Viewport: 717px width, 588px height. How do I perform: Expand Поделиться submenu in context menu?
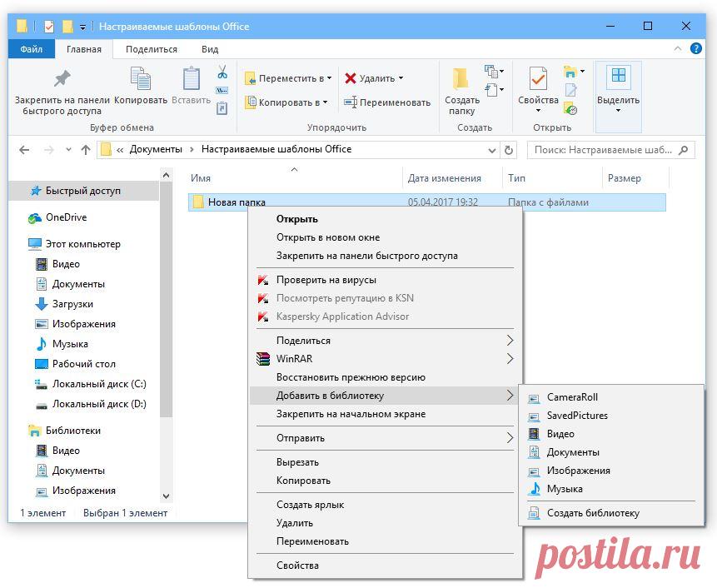click(x=386, y=341)
